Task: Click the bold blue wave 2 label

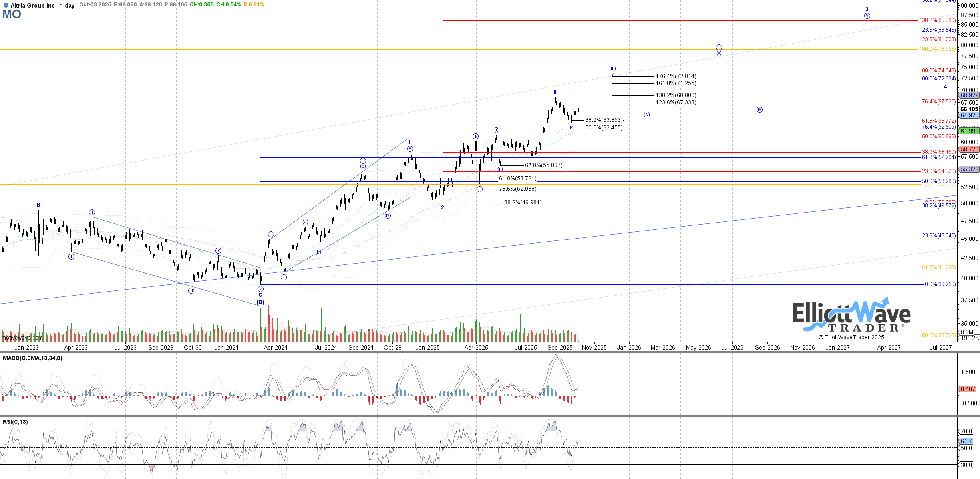Action: coord(442,208)
